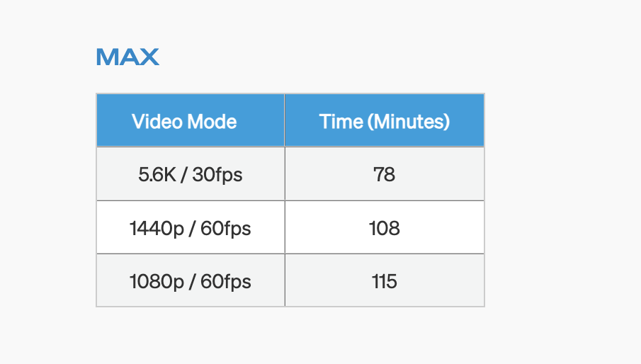
Task: Click the word Video in the header
Action: click(152, 121)
